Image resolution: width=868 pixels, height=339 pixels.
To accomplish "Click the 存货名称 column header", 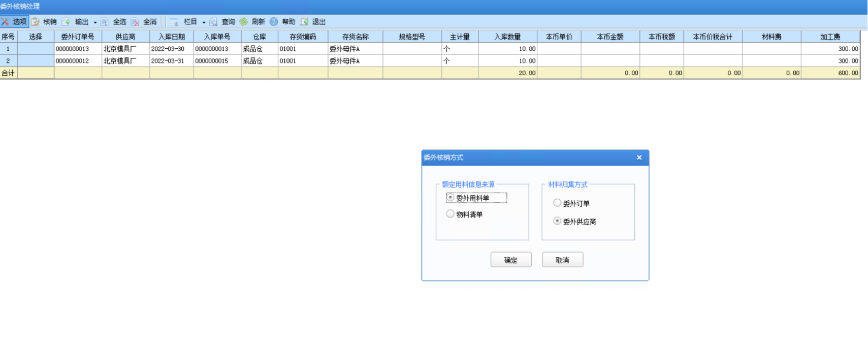I will [x=356, y=37].
